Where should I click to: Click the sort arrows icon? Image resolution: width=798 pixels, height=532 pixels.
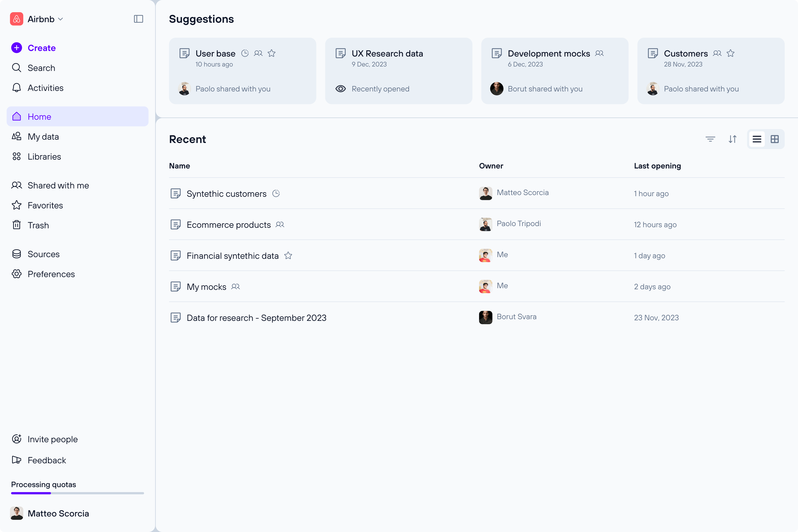[732, 139]
